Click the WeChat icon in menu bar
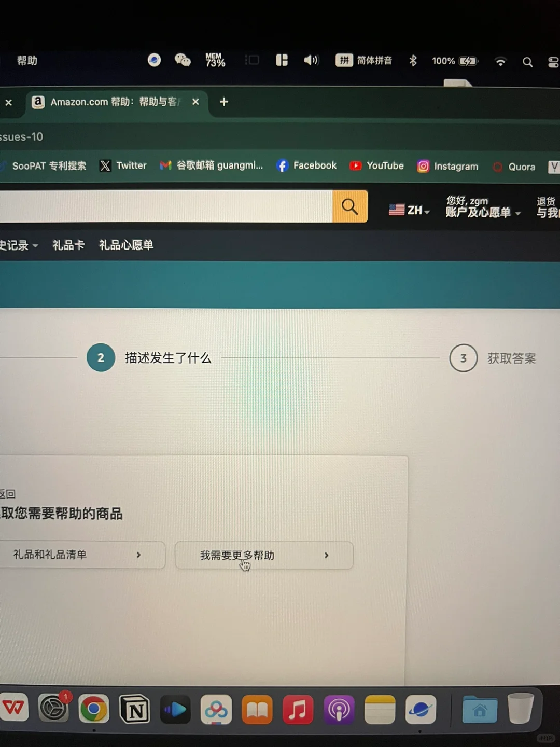 pos(183,60)
